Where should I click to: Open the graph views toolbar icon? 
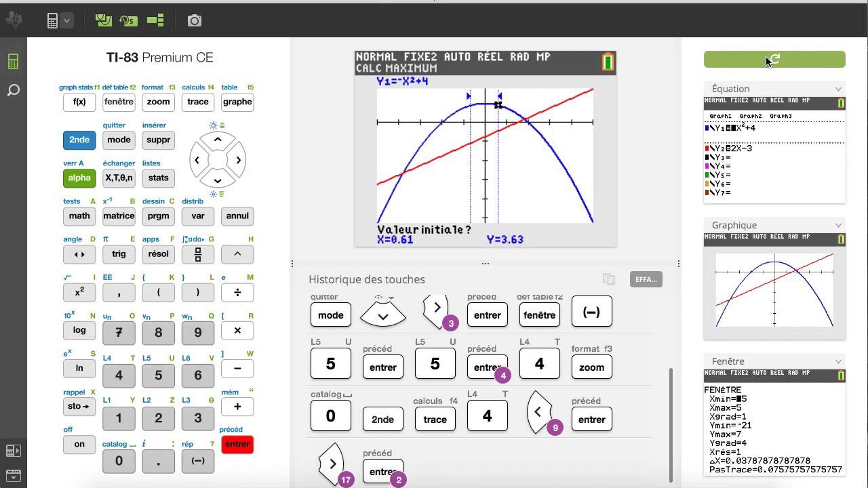pyautogui.click(x=104, y=20)
